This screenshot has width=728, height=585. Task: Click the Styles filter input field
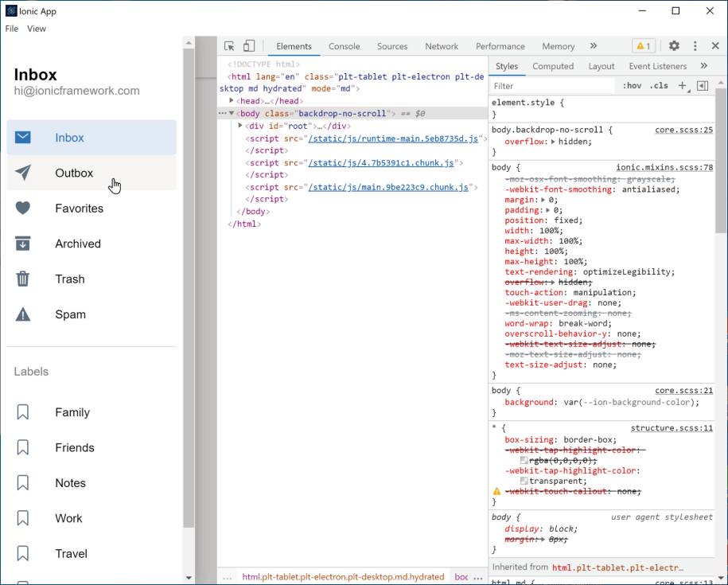552,86
